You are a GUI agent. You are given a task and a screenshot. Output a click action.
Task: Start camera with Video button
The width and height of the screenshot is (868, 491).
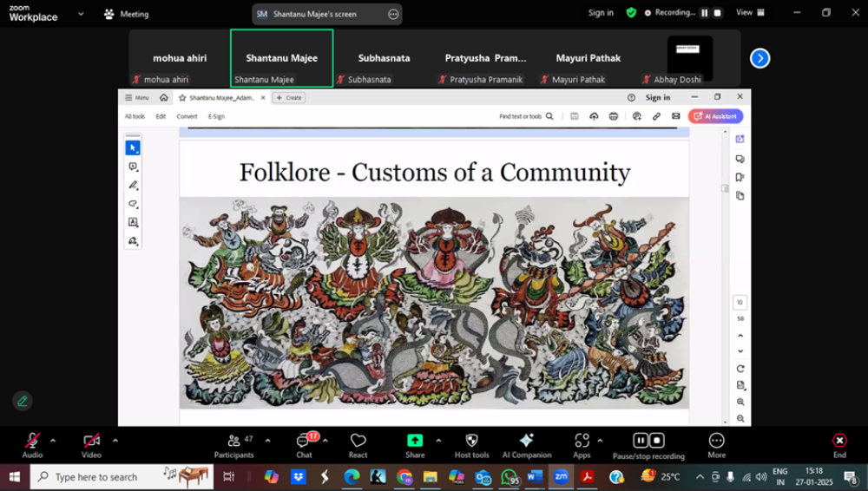[x=91, y=445]
